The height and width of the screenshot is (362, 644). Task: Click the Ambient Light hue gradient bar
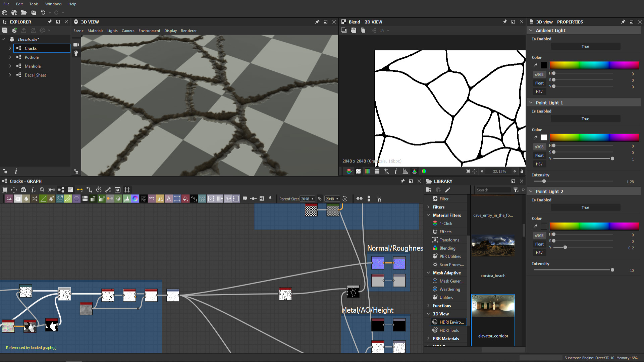point(594,65)
